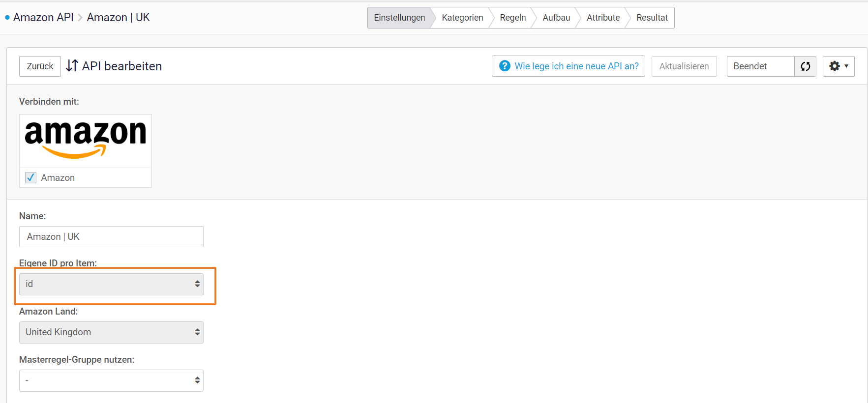Screen dimensions: 868x403
Task: Click the Aktualisieren button
Action: click(x=684, y=66)
